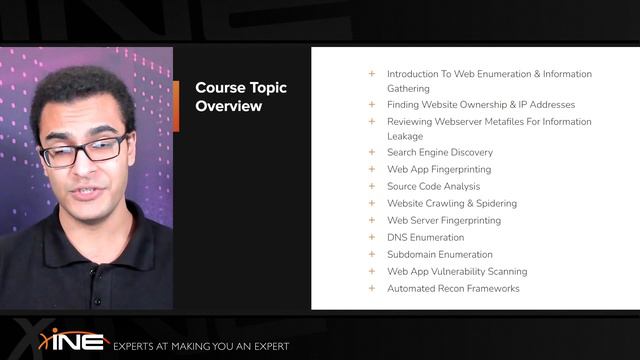Image resolution: width=640 pixels, height=360 pixels.
Task: Click the plus bullet beside 'Web App Vulnerability Scanning'
Action: pos(372,271)
